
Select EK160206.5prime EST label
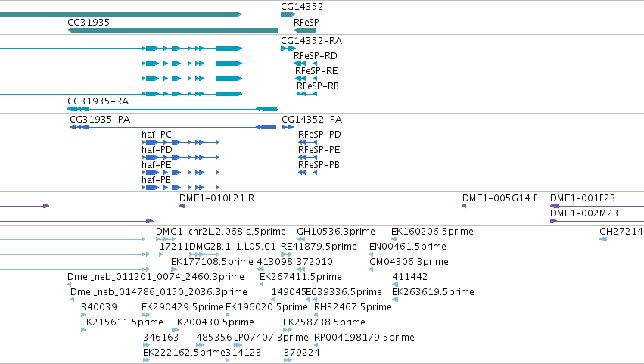(432, 232)
